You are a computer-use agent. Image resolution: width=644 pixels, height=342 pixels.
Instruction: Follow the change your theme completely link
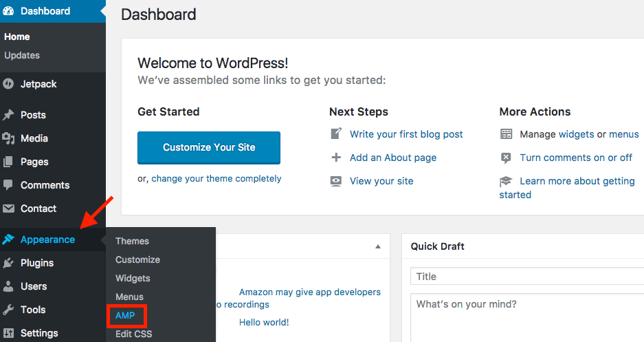tap(216, 179)
